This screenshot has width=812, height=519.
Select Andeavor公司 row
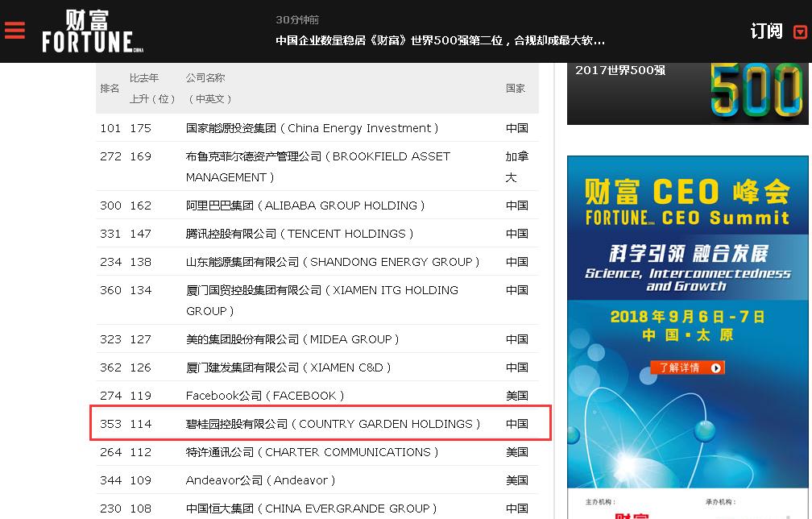pos(317,480)
